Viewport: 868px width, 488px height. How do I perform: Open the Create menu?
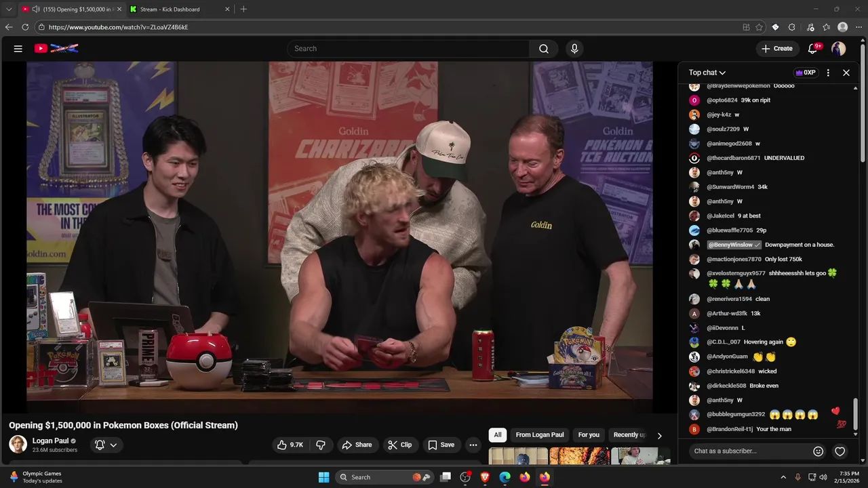click(776, 49)
